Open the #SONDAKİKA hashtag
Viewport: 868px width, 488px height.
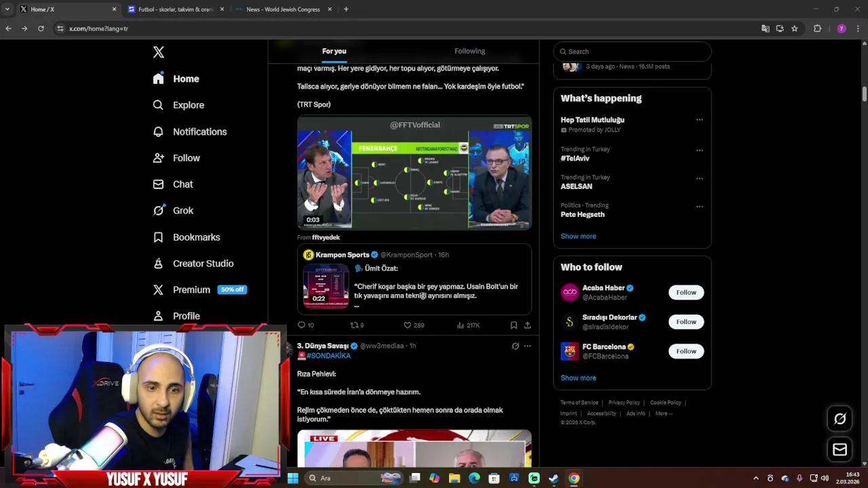tap(328, 356)
